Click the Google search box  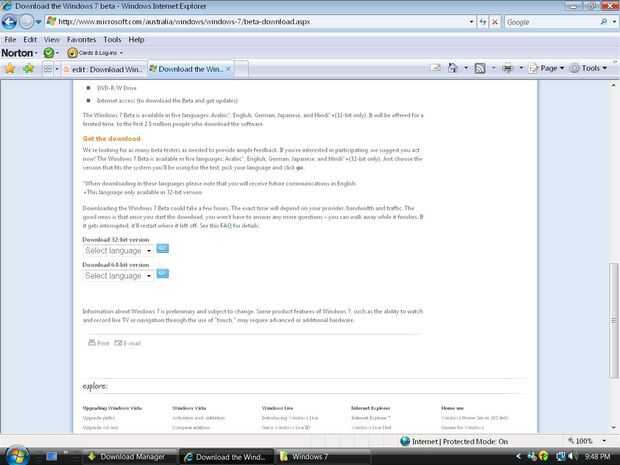point(552,22)
